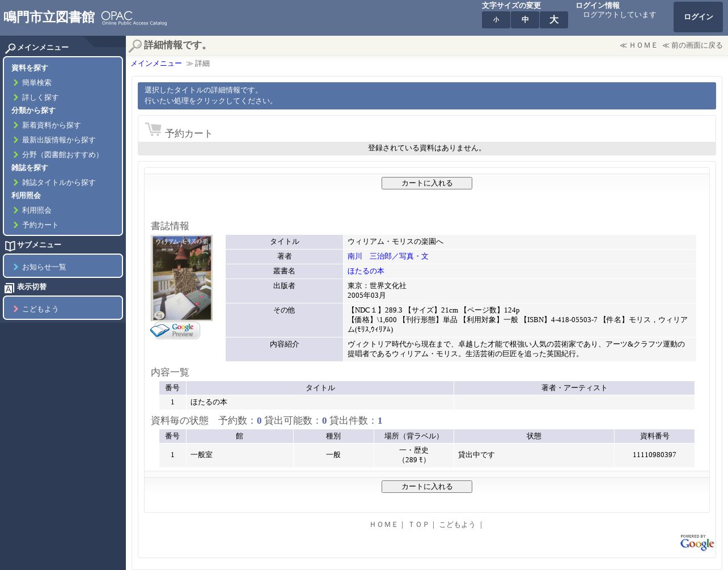This screenshot has height=570, width=728.
Task: Go to お知らせ一覧 in the submenu
Action: pos(44,267)
